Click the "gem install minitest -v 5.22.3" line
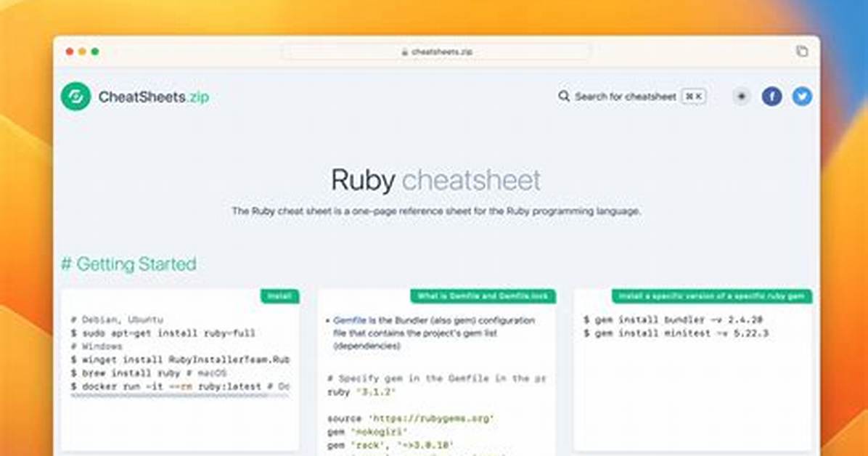Image resolution: width=868 pixels, height=456 pixels. click(676, 333)
